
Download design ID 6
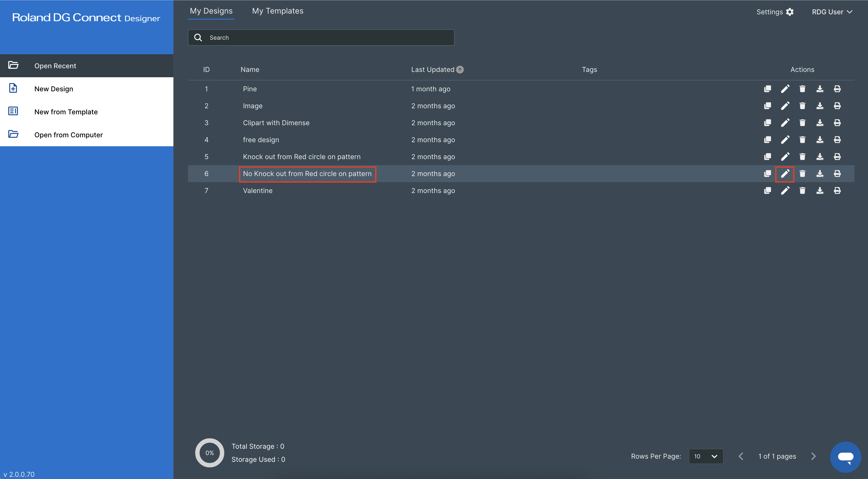click(x=820, y=173)
